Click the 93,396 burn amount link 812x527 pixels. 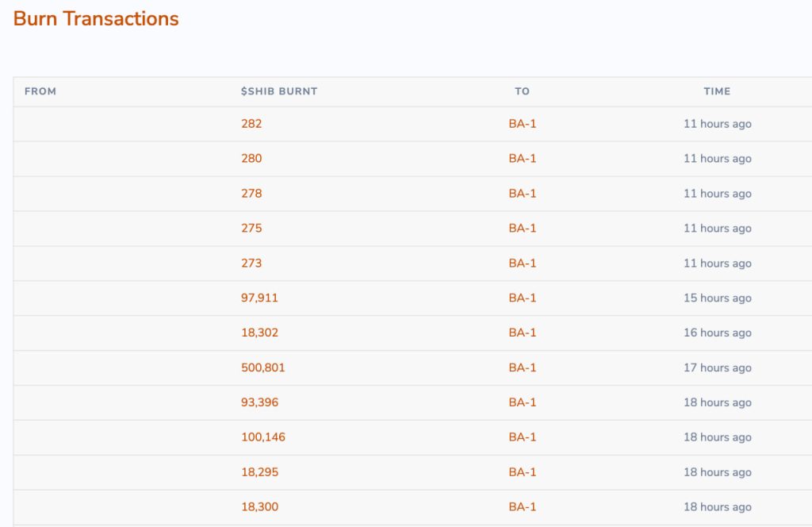pos(259,402)
